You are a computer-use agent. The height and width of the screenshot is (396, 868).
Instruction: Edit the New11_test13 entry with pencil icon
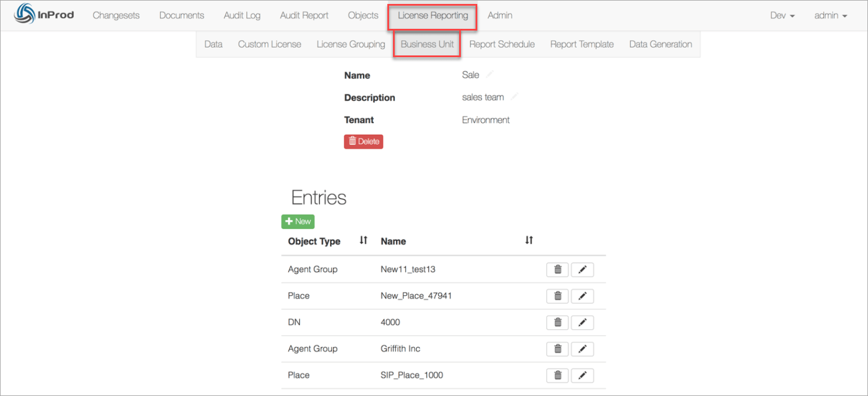[x=582, y=270]
